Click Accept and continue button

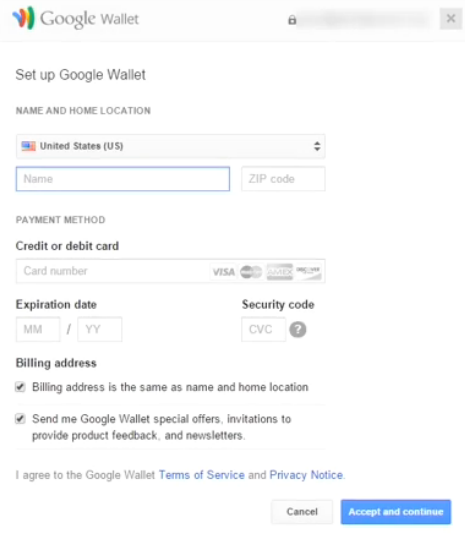click(396, 512)
